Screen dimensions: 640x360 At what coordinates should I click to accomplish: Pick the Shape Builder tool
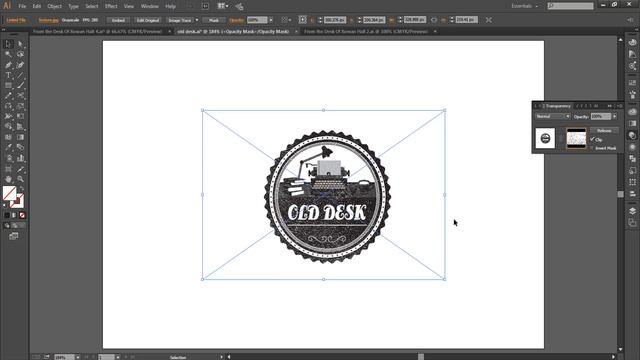click(x=8, y=127)
